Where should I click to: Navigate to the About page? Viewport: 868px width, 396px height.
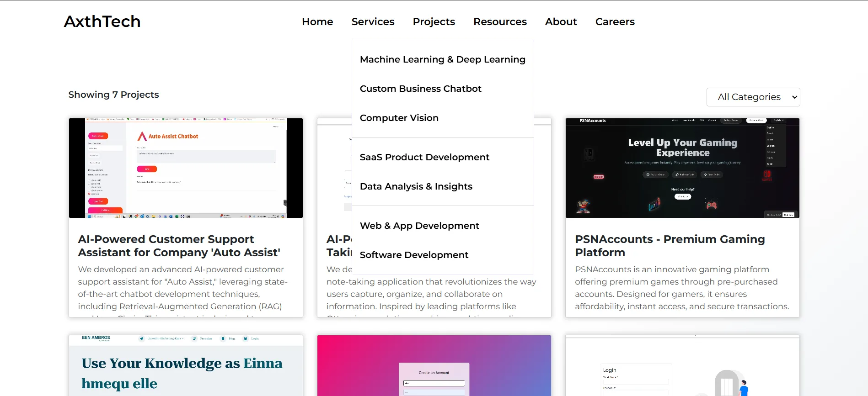561,21
